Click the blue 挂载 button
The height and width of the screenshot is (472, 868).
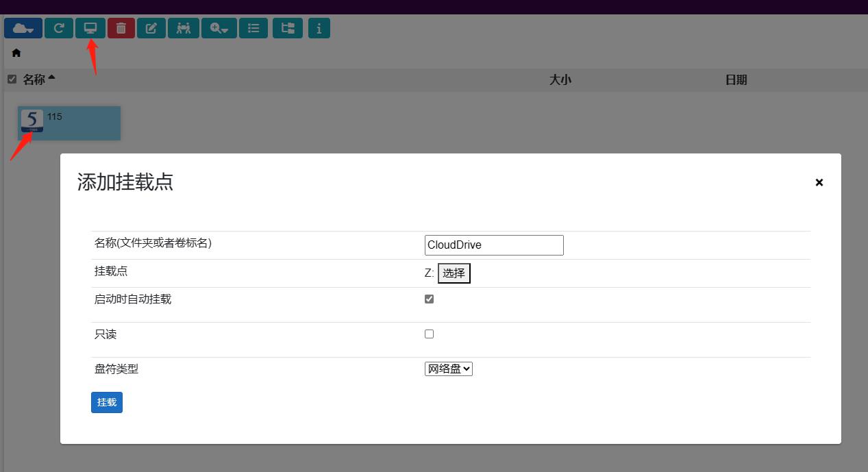(x=107, y=402)
